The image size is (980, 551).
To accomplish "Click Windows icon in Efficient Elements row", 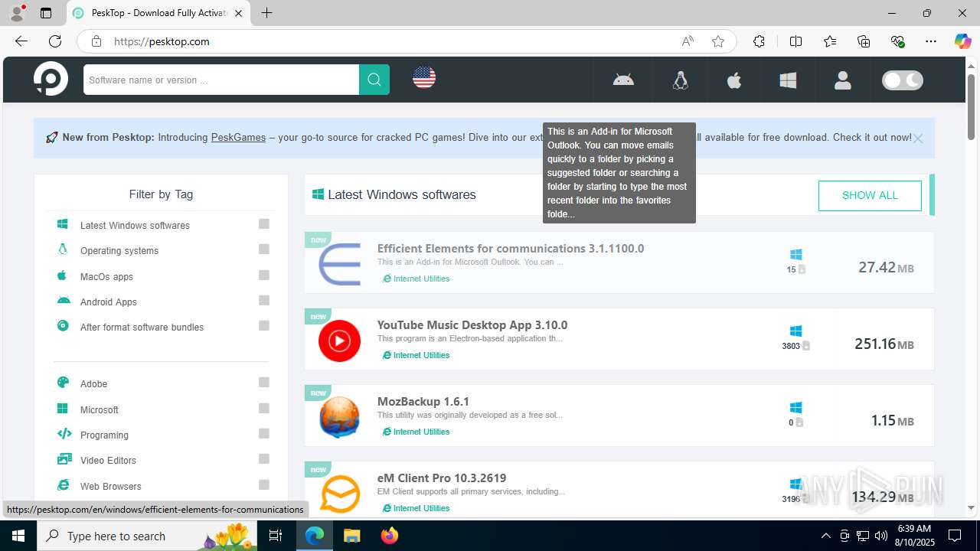I will tap(795, 254).
